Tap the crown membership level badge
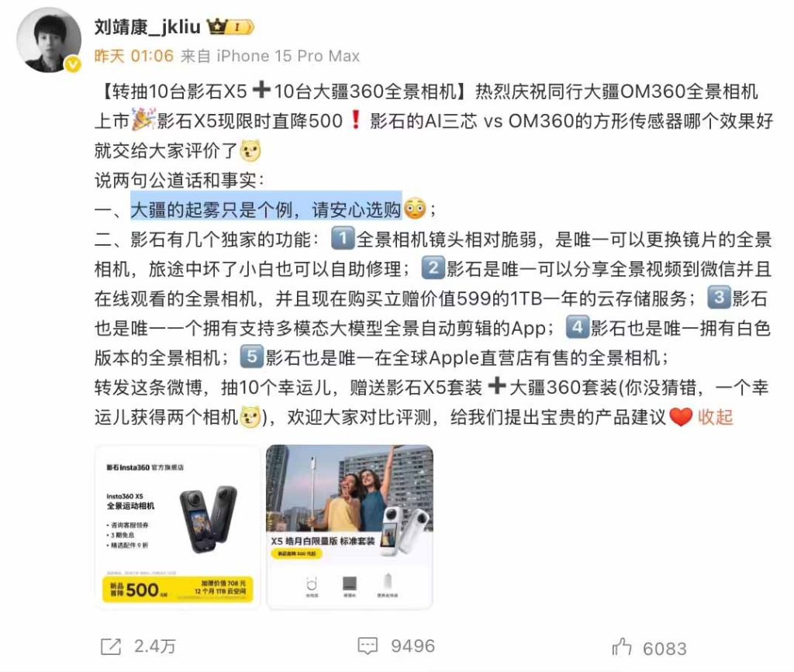The height and width of the screenshot is (672, 794). point(230,26)
